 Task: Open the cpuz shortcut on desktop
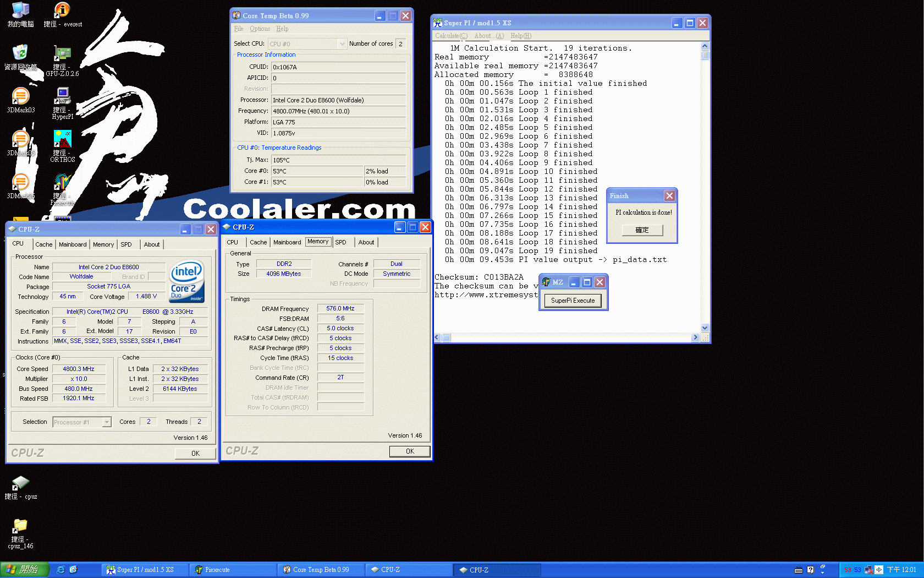pyautogui.click(x=20, y=488)
